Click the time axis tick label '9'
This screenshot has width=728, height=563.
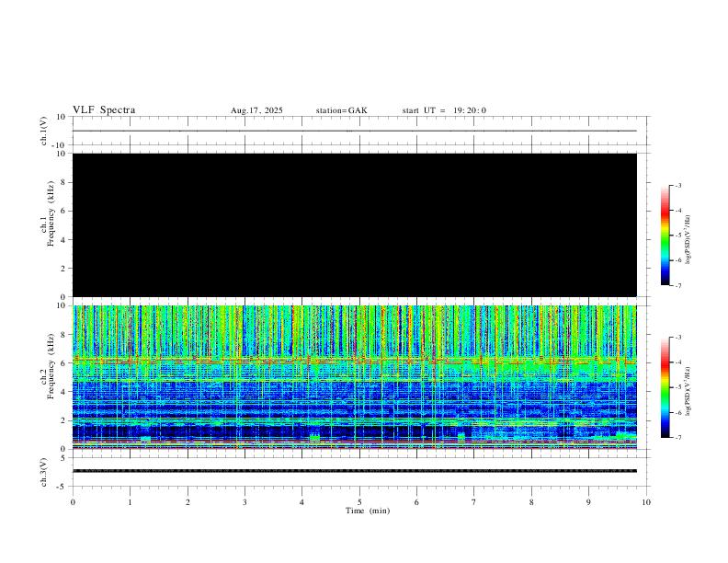point(588,502)
